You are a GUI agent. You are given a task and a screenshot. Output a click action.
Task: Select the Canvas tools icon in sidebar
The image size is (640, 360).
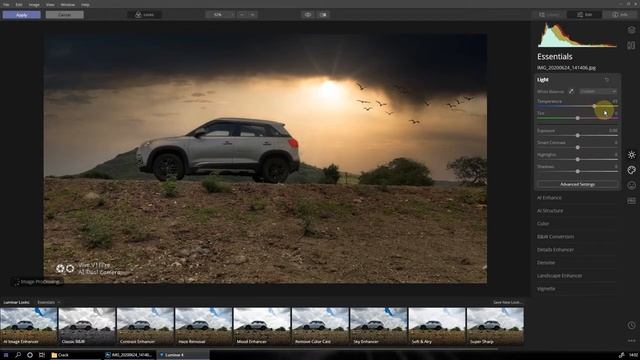(631, 45)
